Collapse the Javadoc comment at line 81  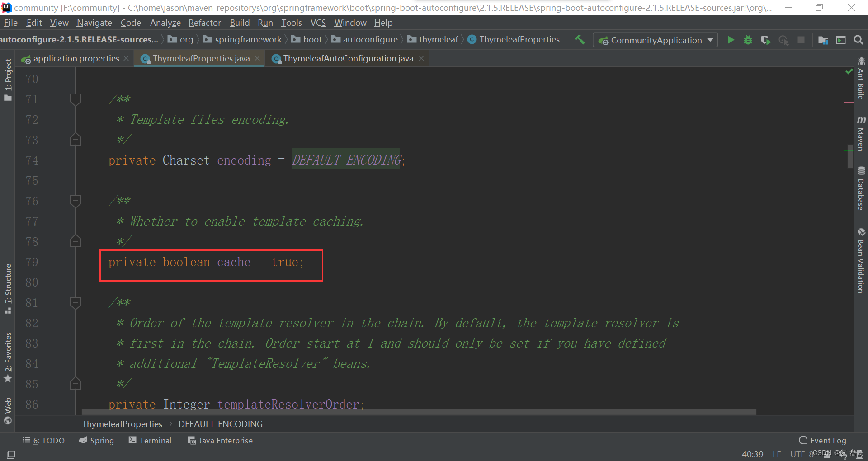[x=75, y=302]
